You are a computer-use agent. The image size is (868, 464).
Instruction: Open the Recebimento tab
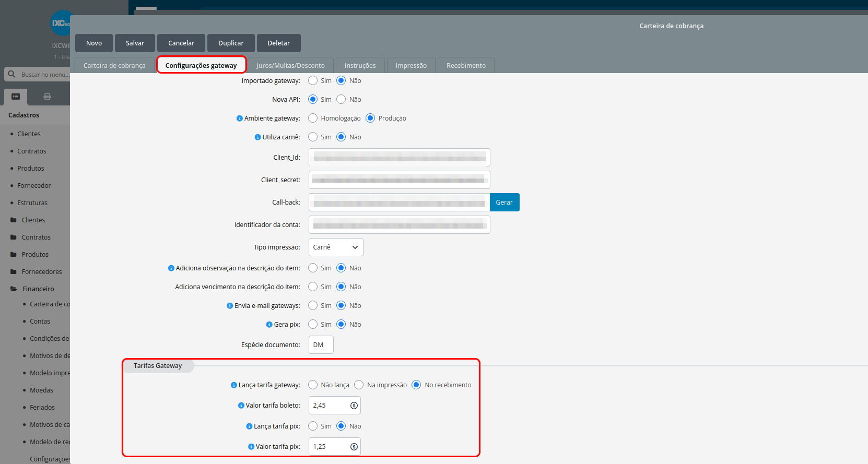tap(466, 65)
